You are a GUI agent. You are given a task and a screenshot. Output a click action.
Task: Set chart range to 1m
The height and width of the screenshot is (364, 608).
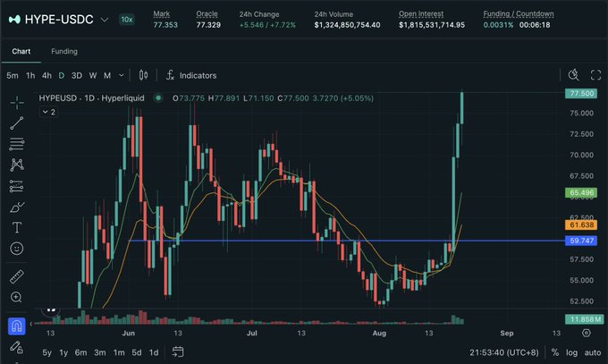119,352
